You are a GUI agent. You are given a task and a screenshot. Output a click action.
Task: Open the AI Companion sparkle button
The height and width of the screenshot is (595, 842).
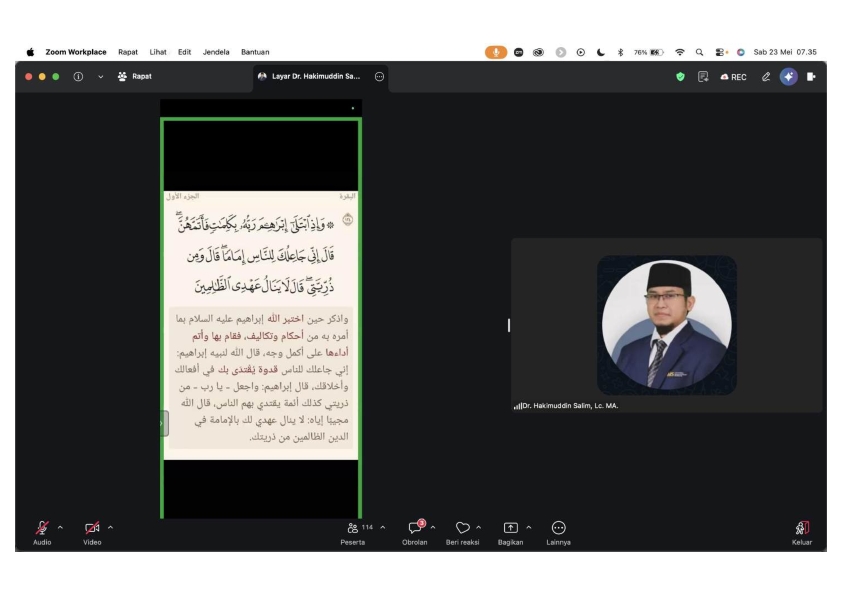788,77
